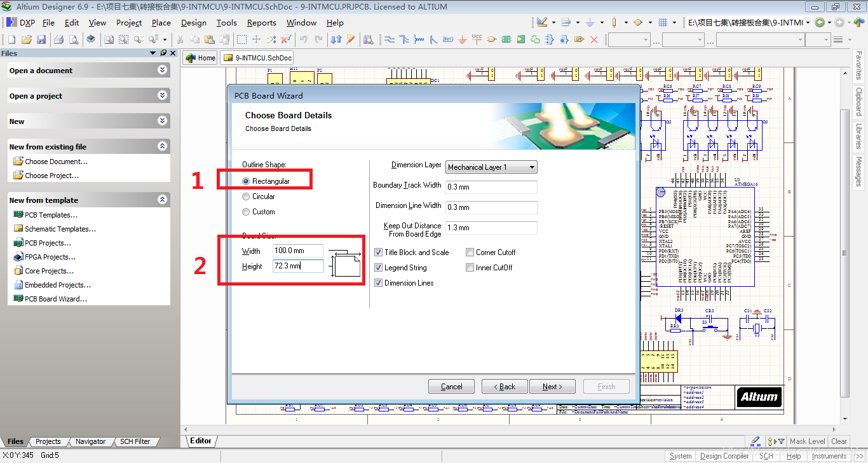Uncheck Dimension Lines checkbox
The width and height of the screenshot is (868, 463).
coord(379,283)
